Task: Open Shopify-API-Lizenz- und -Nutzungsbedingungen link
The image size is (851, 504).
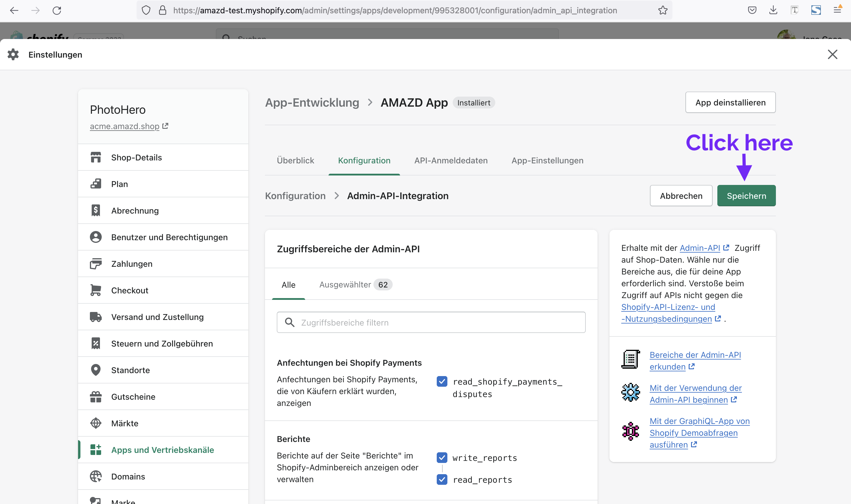Action: tap(671, 313)
